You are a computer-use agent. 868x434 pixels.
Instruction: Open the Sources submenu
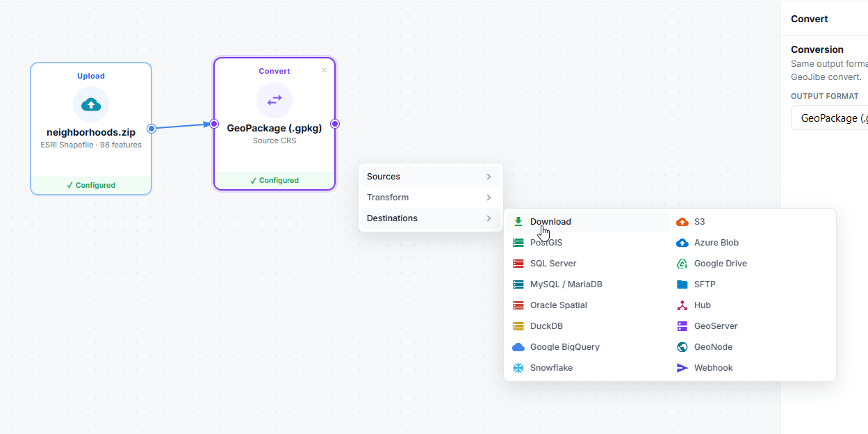click(430, 177)
